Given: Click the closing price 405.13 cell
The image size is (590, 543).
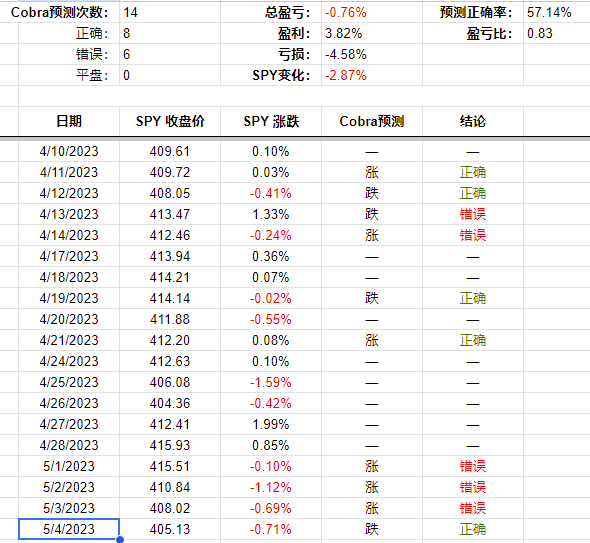Looking at the screenshot, I should point(170,529).
